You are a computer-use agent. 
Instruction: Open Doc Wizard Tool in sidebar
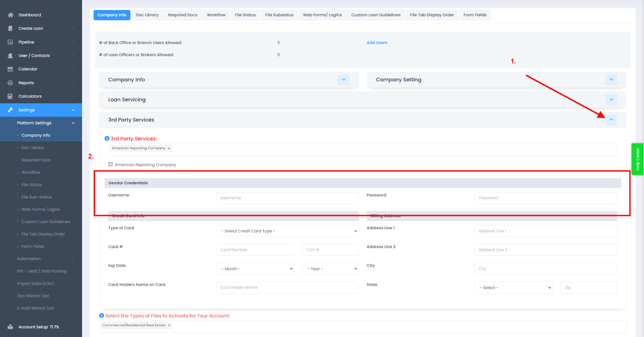tap(33, 296)
